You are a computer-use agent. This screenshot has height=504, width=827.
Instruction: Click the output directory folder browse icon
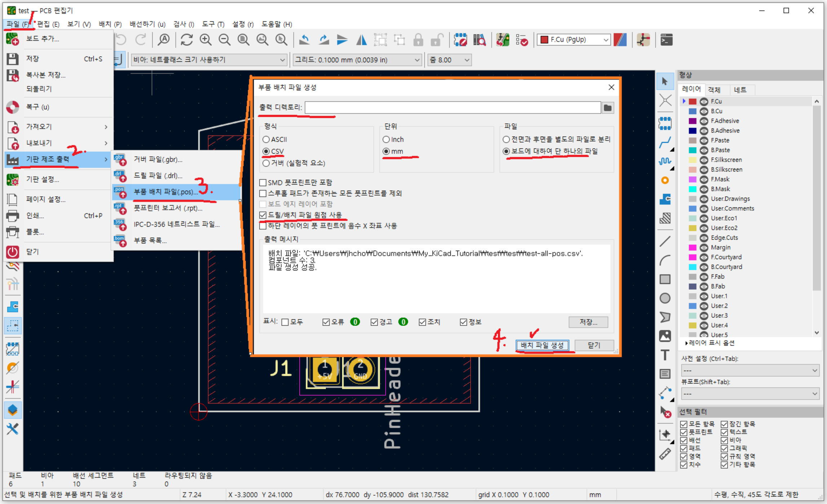[608, 107]
